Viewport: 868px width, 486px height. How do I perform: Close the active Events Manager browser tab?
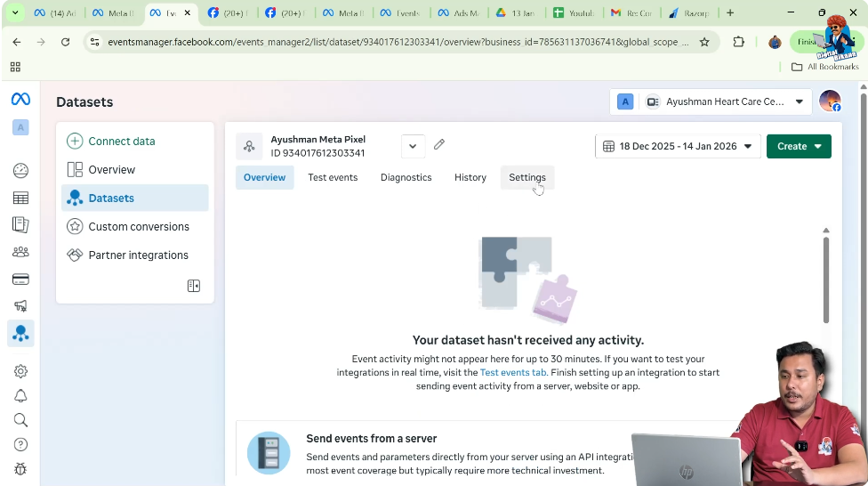coord(188,12)
